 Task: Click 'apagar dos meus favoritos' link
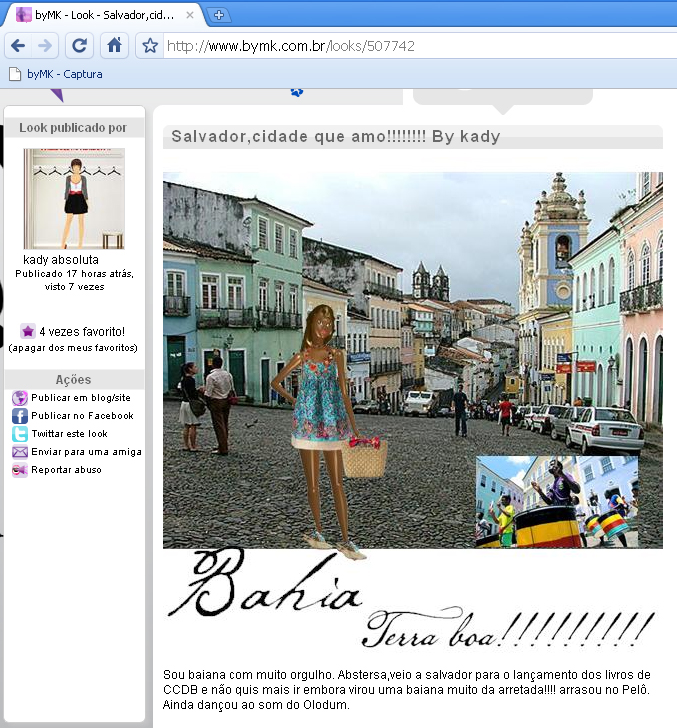pyautogui.click(x=73, y=348)
